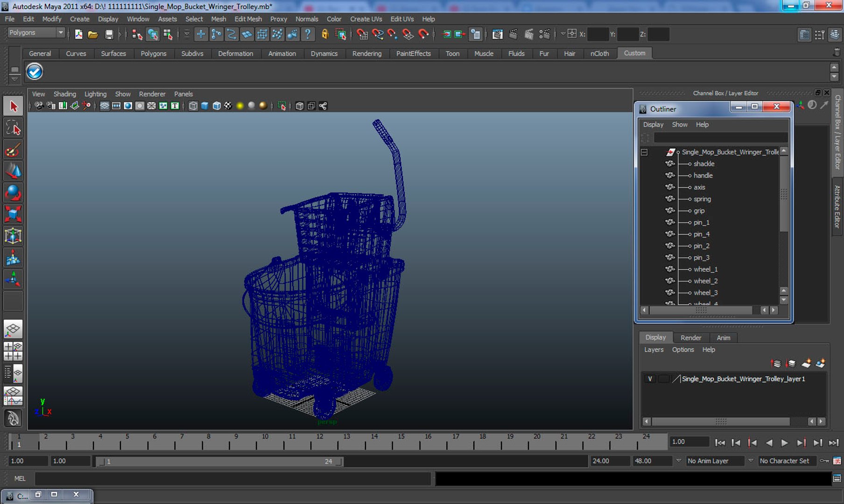Viewport: 844px width, 504px height.
Task: Enable smooth shade all cube icon
Action: click(204, 106)
